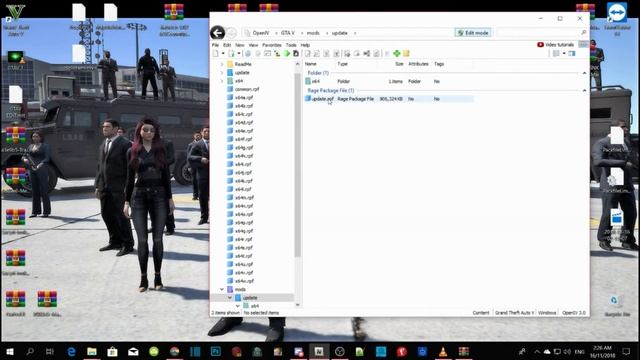Collapse the Rage Package File (1) group
Viewport: 640px width, 360px height.
pos(584,90)
